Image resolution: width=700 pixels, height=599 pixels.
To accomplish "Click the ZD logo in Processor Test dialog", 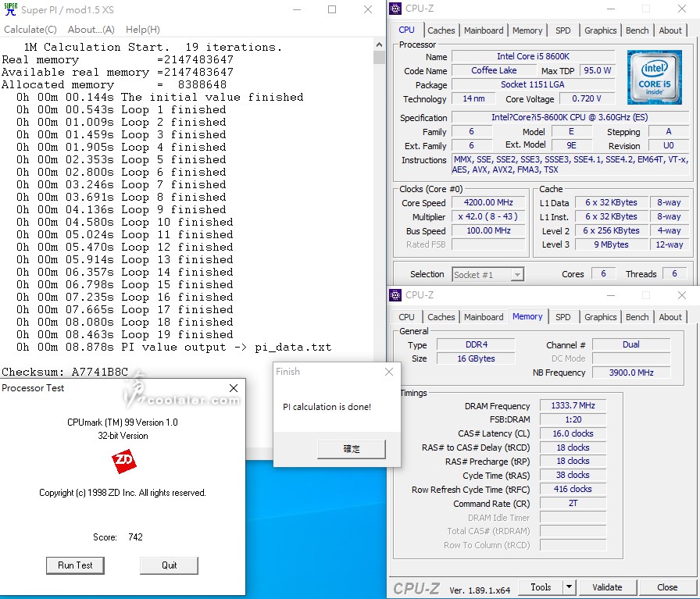I will [124, 461].
